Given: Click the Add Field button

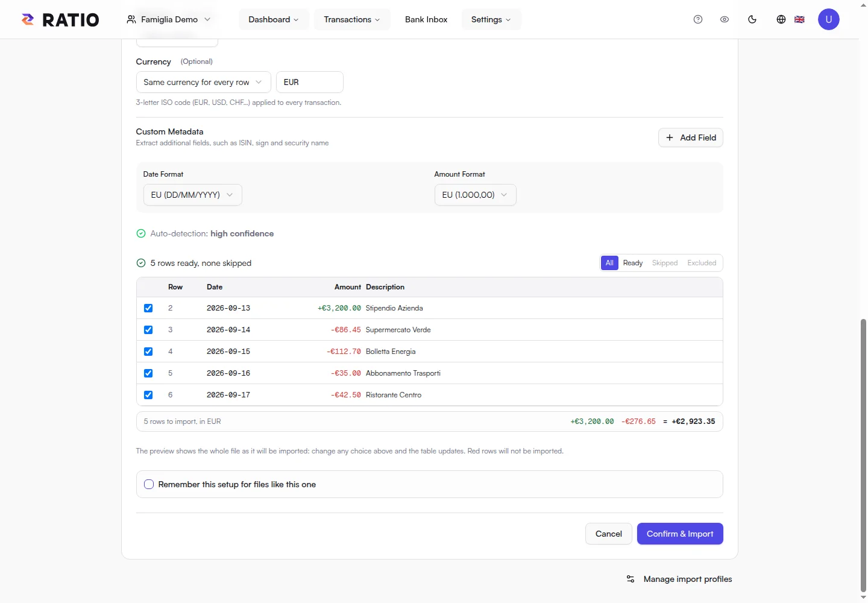Looking at the screenshot, I should pos(690,137).
